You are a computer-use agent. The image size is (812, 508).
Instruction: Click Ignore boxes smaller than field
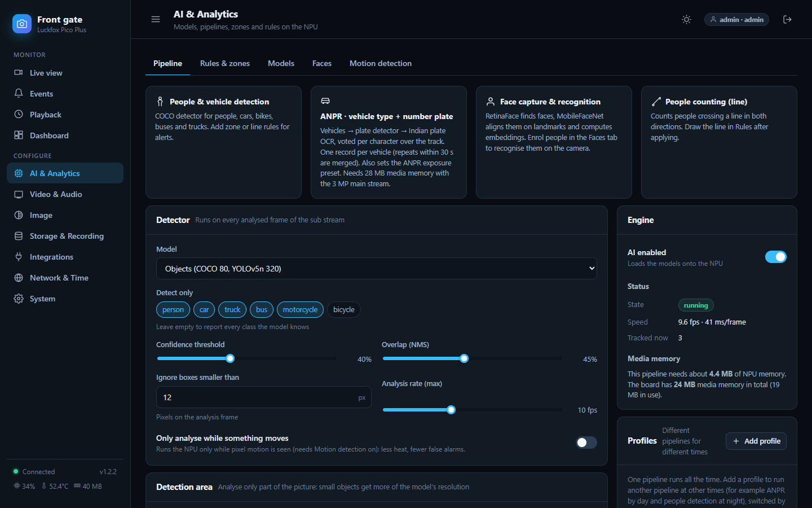pyautogui.click(x=264, y=397)
